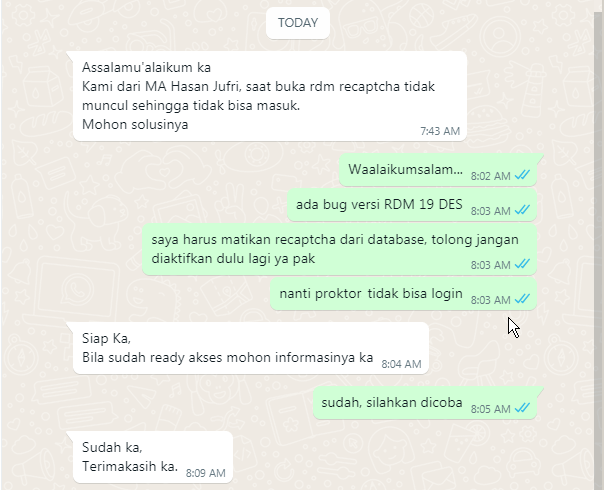Click the 8:09 AM timestamp
The height and width of the screenshot is (490, 604).
tap(206, 473)
